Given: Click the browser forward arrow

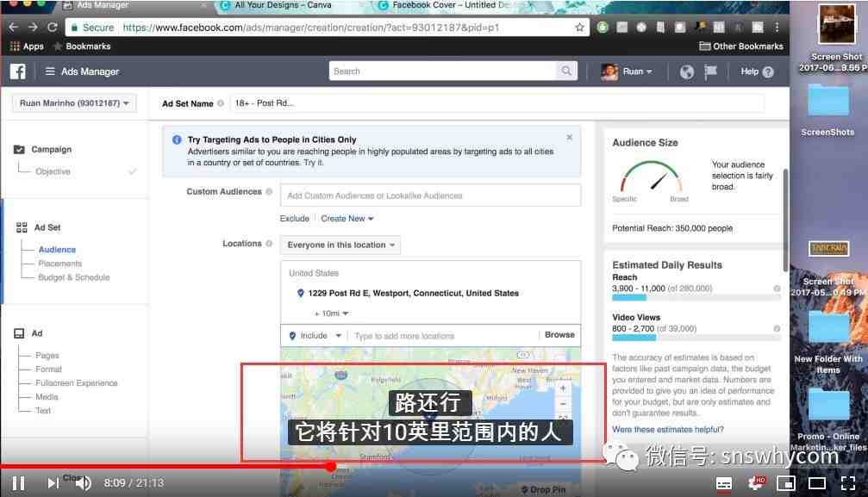Looking at the screenshot, I should click(33, 27).
